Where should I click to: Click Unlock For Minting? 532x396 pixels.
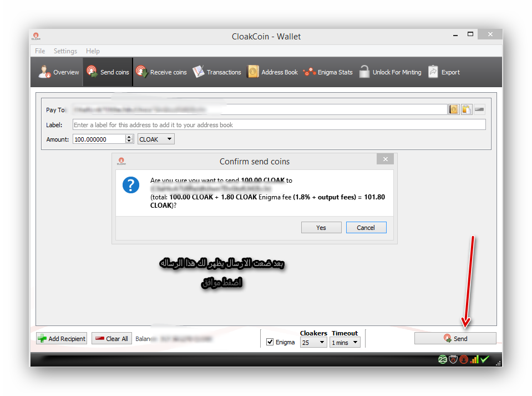point(390,72)
